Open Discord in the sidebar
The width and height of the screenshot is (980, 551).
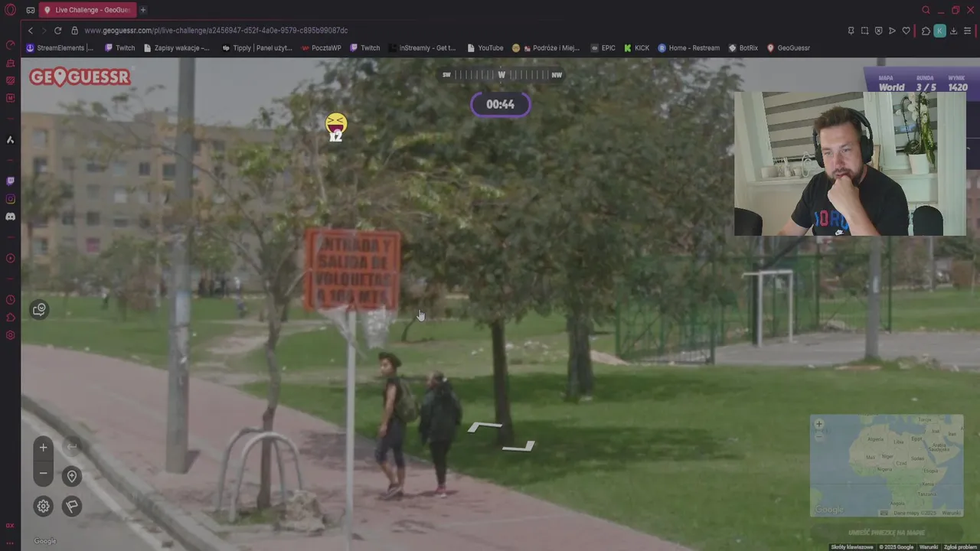(x=10, y=217)
